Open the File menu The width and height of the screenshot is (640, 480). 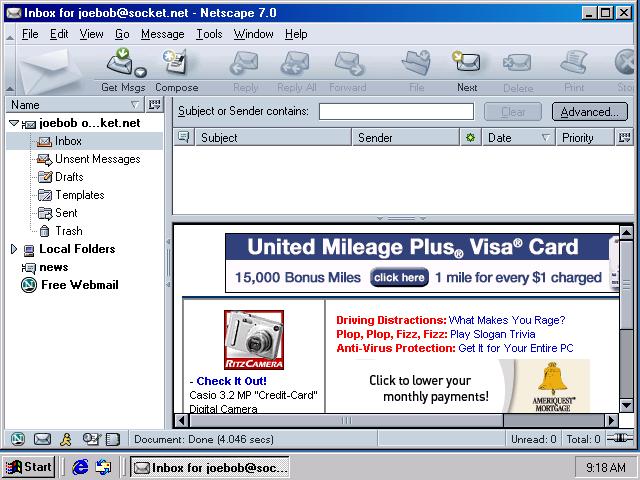[30, 34]
